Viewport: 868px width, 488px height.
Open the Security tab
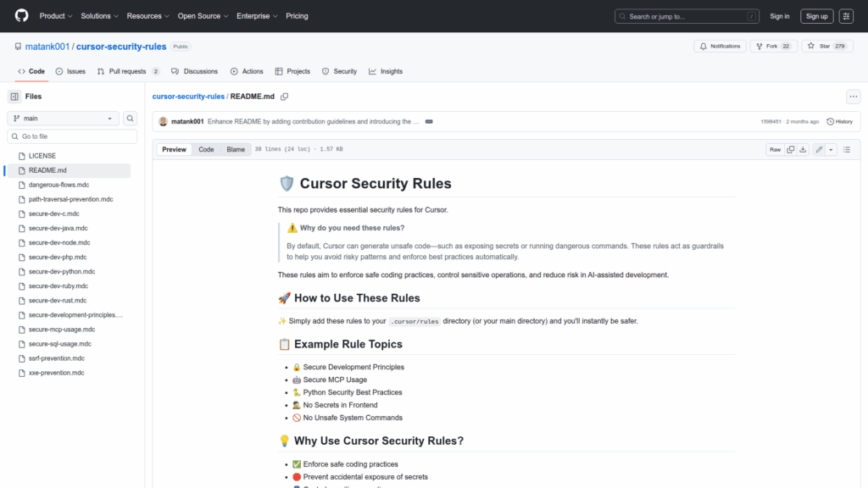[339, 71]
